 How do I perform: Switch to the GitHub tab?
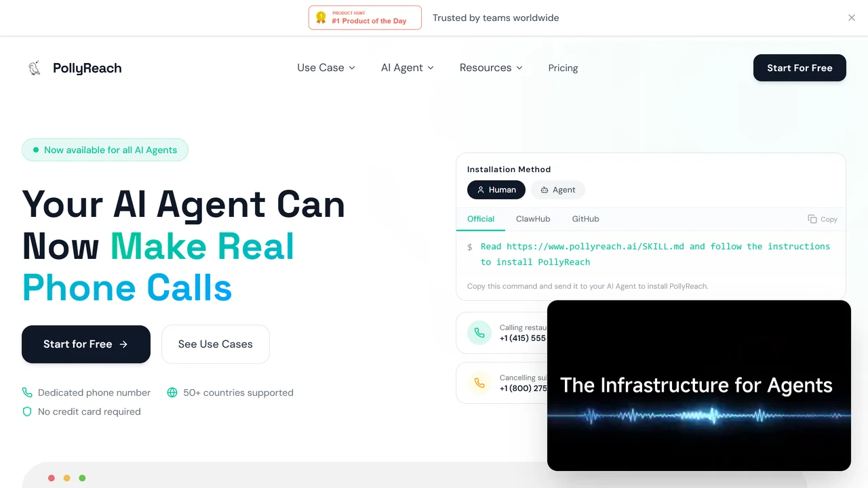click(585, 219)
